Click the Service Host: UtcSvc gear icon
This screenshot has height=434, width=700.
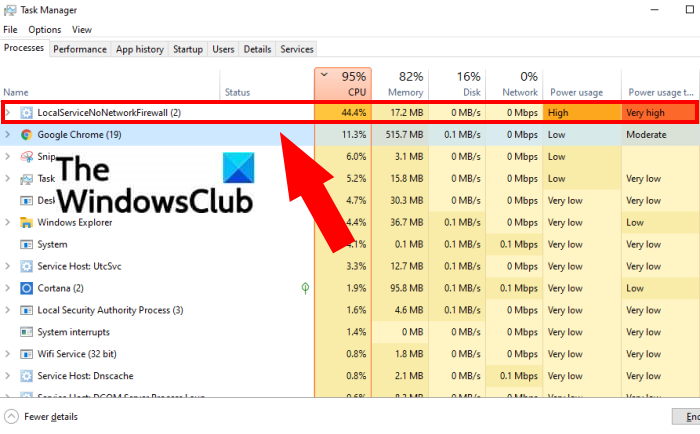click(x=26, y=267)
